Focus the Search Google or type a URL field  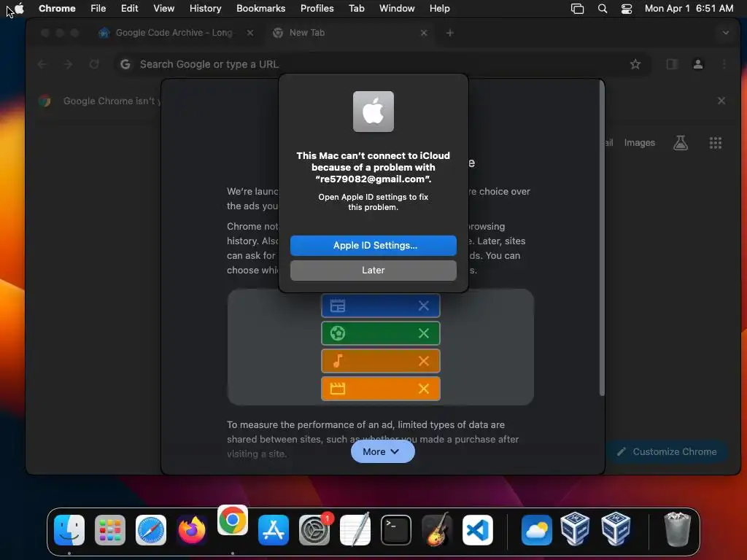point(381,64)
